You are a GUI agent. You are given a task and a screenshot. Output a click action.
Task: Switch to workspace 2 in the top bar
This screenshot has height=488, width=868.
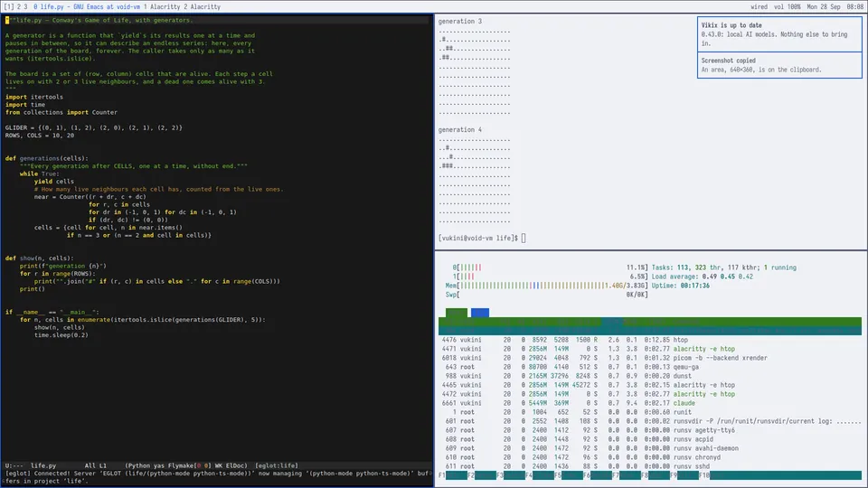point(19,6)
